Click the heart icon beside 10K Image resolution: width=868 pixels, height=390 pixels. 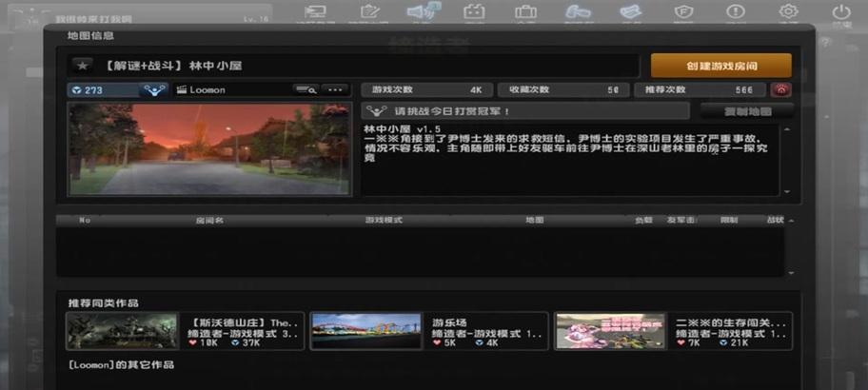[192, 343]
